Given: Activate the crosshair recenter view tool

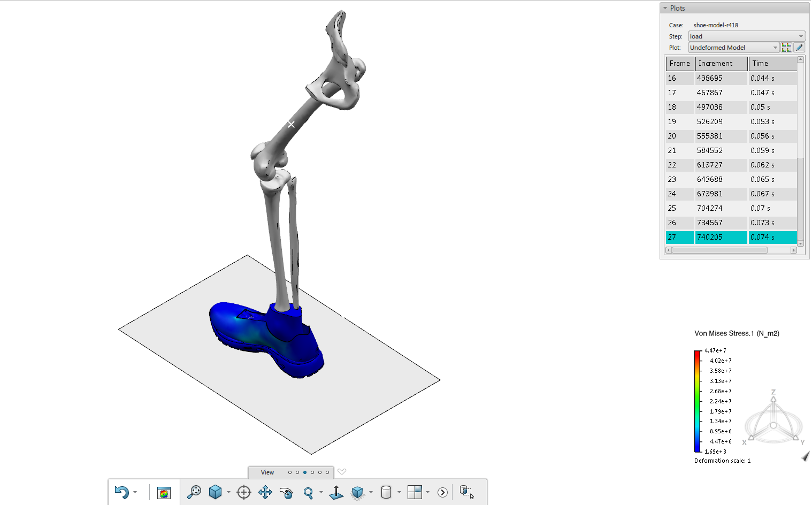Looking at the screenshot, I should pyautogui.click(x=244, y=492).
